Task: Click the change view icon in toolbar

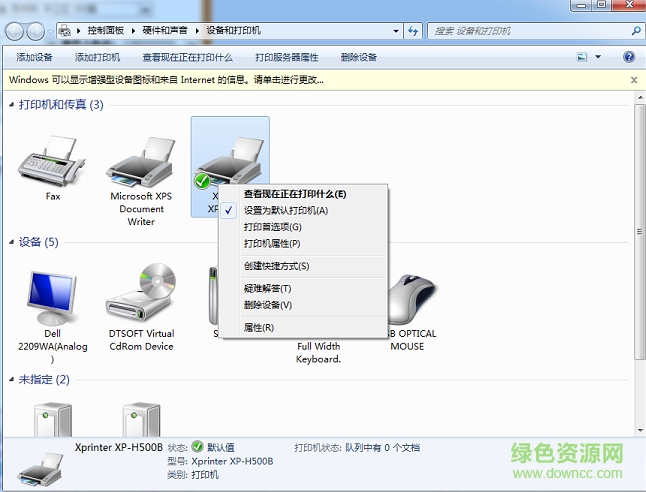Action: tap(582, 57)
